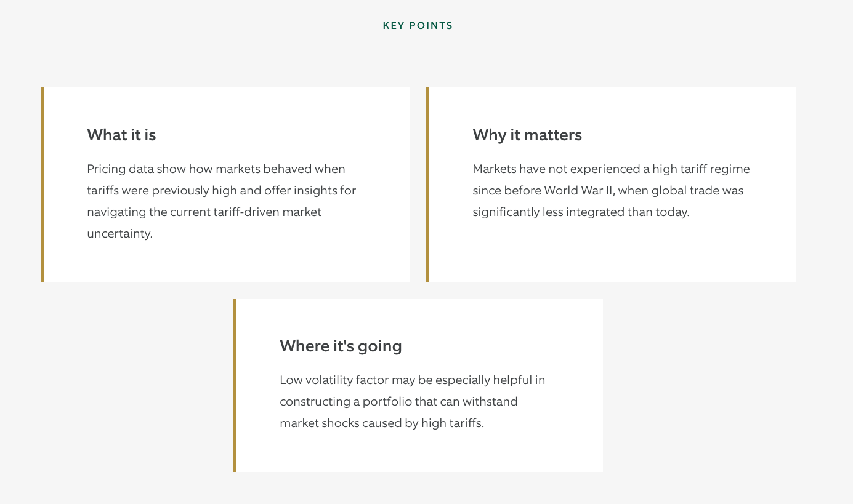853x504 pixels.
Task: Click the line "navigating the current tariff-driven market"
Action: pyautogui.click(x=204, y=212)
